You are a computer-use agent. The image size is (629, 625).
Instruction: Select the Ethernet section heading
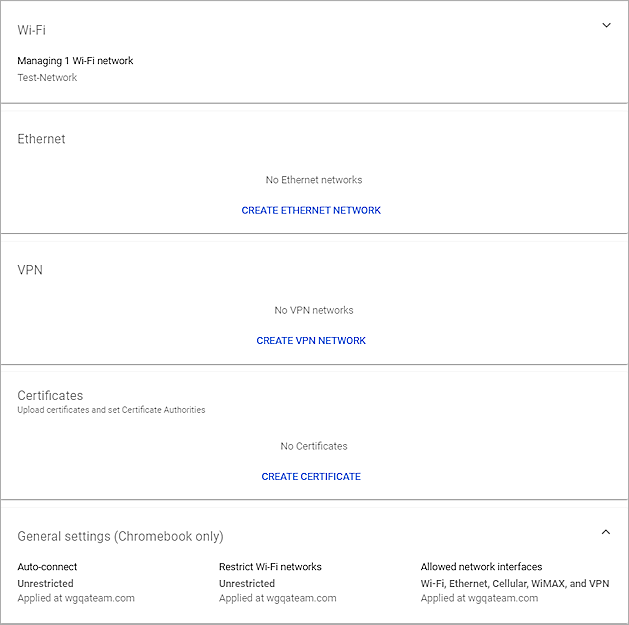[x=41, y=139]
